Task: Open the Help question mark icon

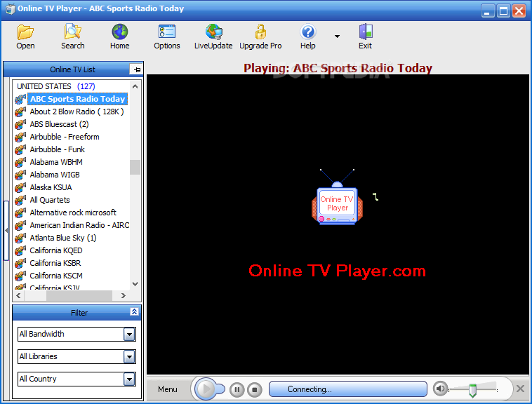Action: [x=307, y=36]
